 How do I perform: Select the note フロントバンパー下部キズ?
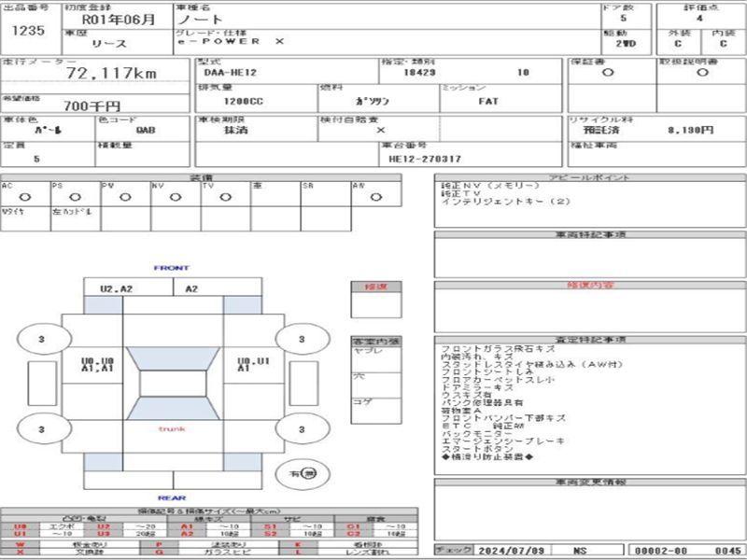503,418
